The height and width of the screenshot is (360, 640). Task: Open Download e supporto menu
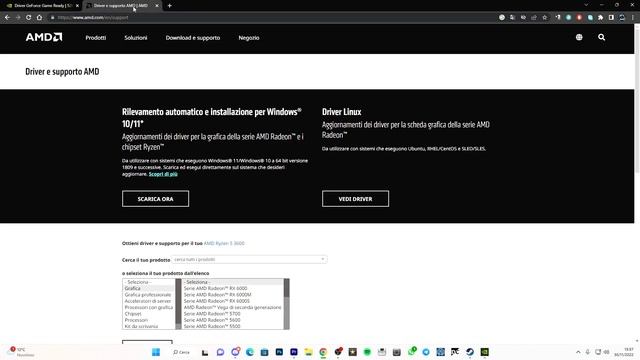[x=193, y=38]
